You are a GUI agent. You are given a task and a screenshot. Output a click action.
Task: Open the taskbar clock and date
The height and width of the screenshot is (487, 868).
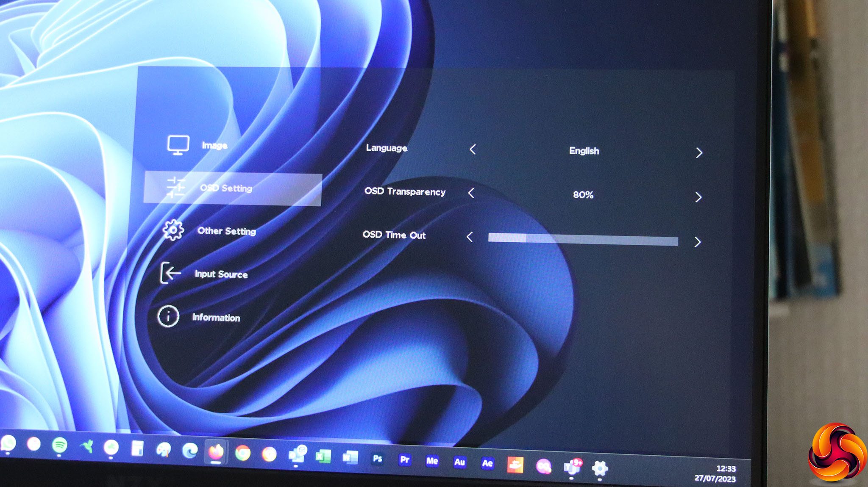click(716, 473)
